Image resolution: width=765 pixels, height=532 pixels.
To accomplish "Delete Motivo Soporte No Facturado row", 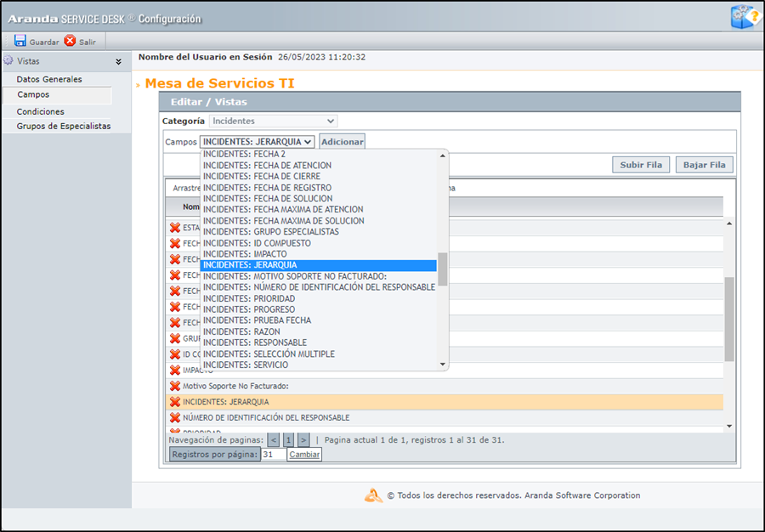I will pyautogui.click(x=174, y=386).
